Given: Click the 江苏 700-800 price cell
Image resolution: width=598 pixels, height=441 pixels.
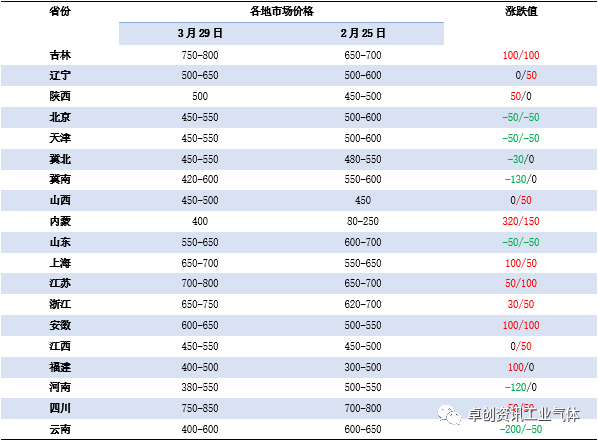Looking at the screenshot, I should click(x=200, y=283).
